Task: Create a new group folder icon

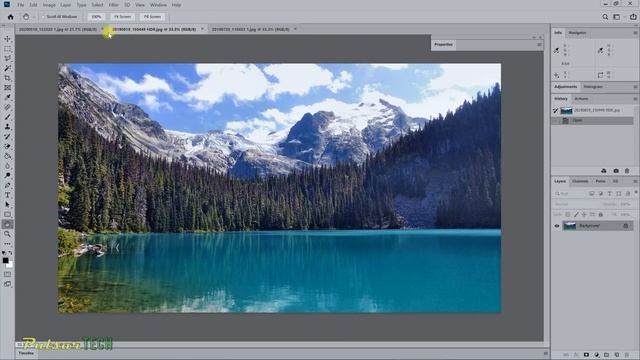Action: (x=607, y=355)
